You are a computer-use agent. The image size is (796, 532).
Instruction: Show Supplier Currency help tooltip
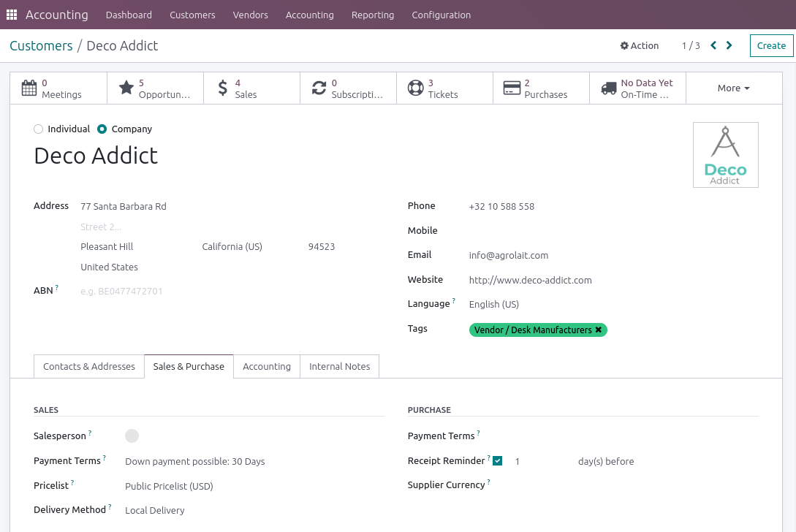[488, 482]
